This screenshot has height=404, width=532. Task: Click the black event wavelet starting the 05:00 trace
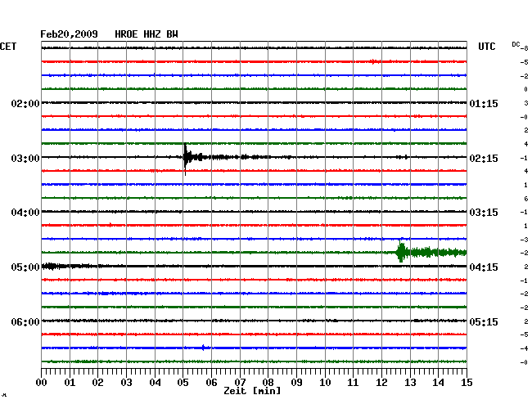51,266
